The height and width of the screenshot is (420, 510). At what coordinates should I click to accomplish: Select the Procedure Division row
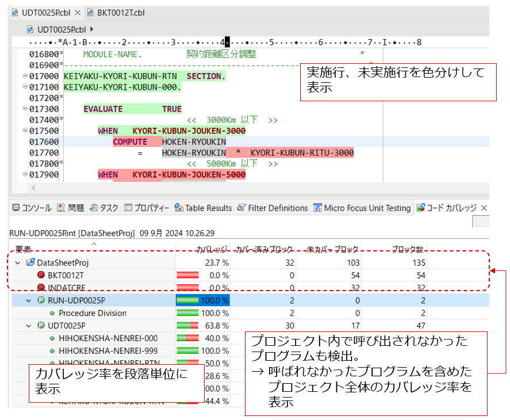(251, 313)
